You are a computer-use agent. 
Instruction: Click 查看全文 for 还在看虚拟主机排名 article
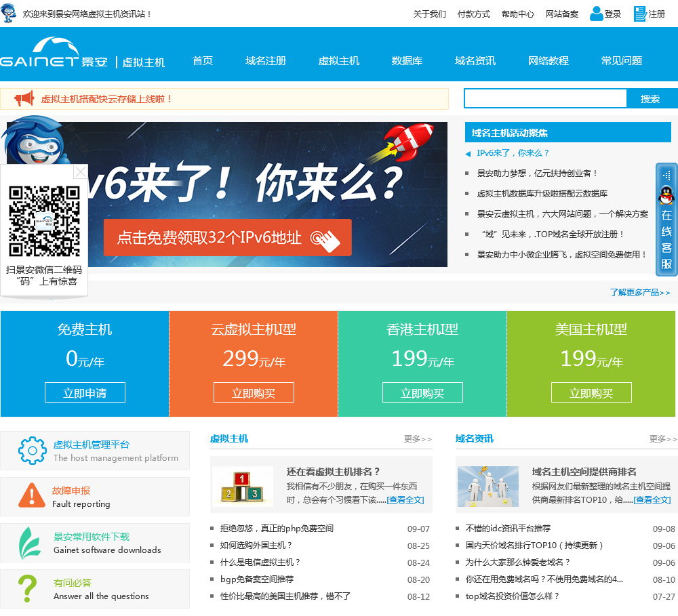click(x=405, y=500)
